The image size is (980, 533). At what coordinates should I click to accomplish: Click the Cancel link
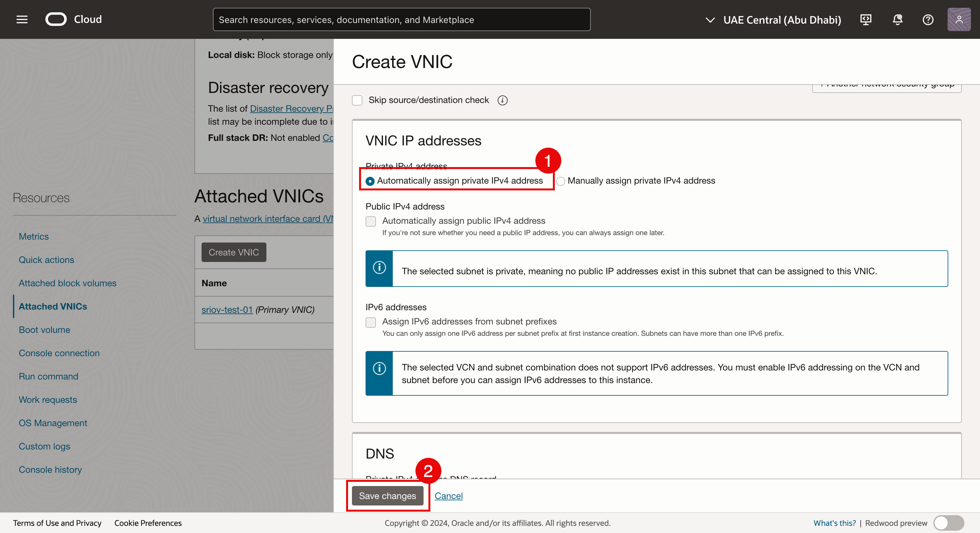click(449, 496)
